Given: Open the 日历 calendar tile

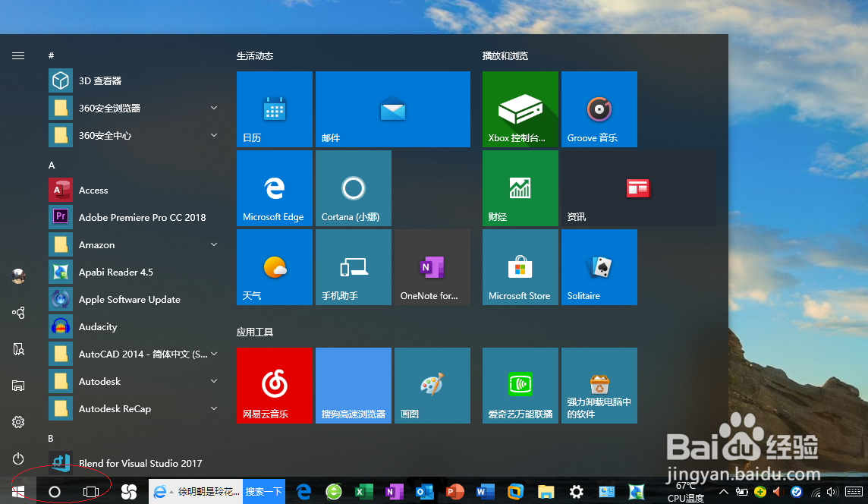Looking at the screenshot, I should pyautogui.click(x=275, y=109).
